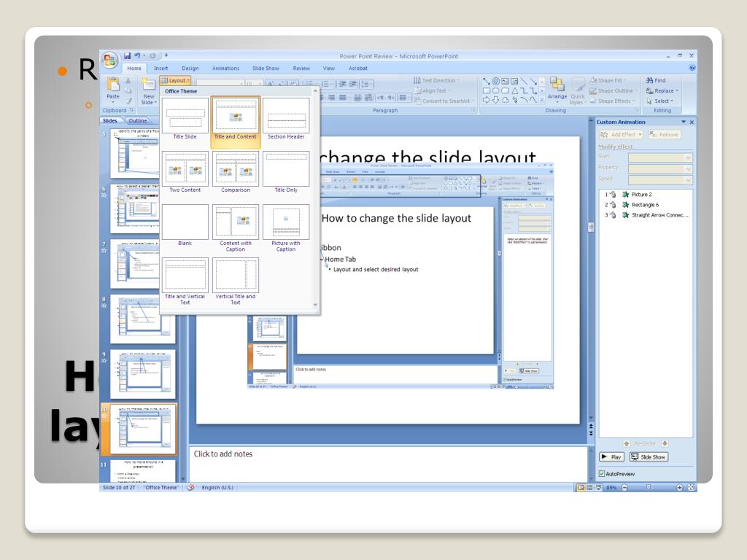Run spell check icon in status bar
The width and height of the screenshot is (747, 560).
(x=190, y=488)
